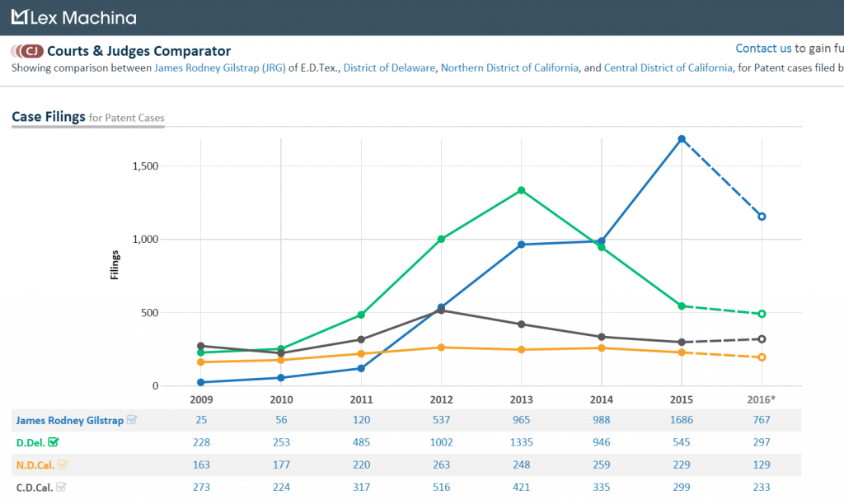Uncheck the D.Del. series checkbox
The image size is (844, 504).
tap(53, 442)
